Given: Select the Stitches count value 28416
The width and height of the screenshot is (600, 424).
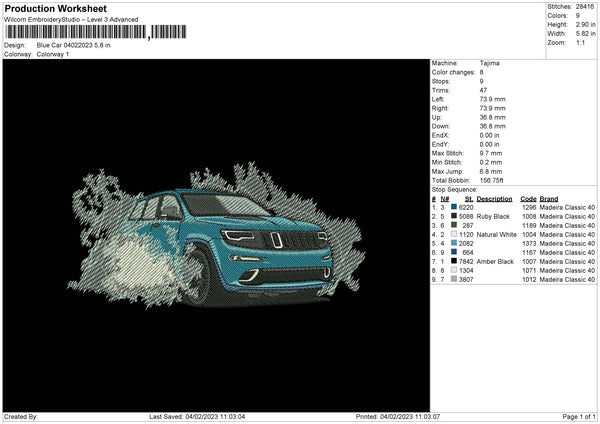Looking at the screenshot, I should coord(586,6).
